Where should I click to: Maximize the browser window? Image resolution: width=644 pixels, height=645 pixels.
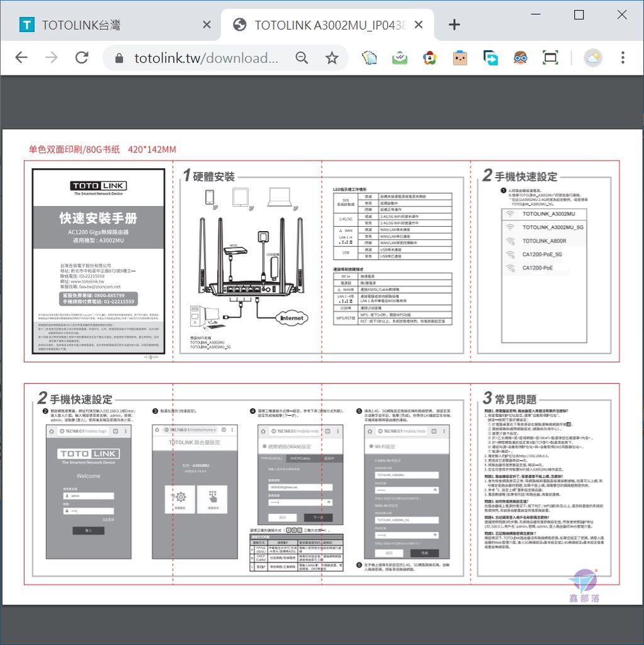[x=579, y=15]
